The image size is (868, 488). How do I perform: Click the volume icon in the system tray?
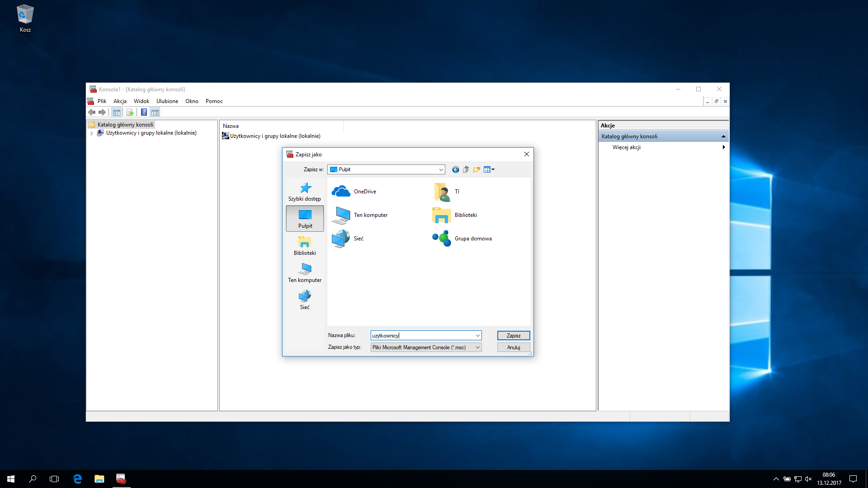click(809, 479)
